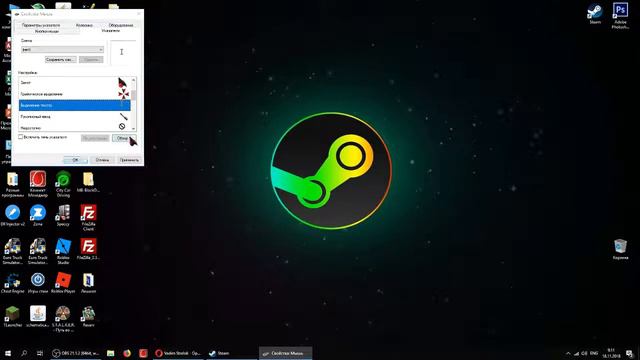Select the Recycle Bin (Корзина) icon

[620, 249]
